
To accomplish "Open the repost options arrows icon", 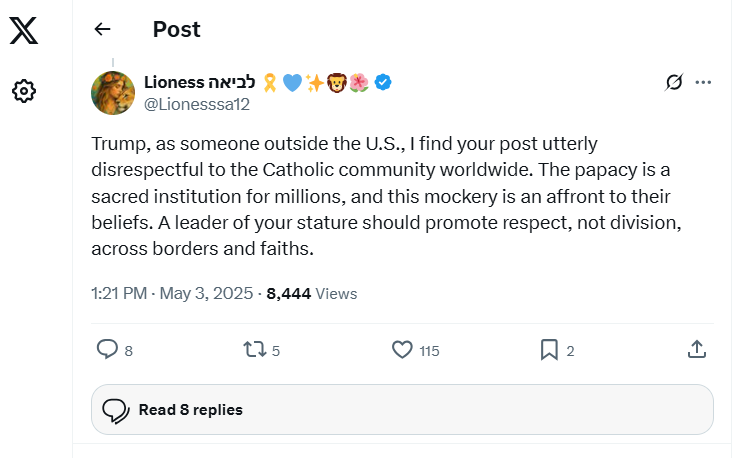I will click(x=254, y=350).
